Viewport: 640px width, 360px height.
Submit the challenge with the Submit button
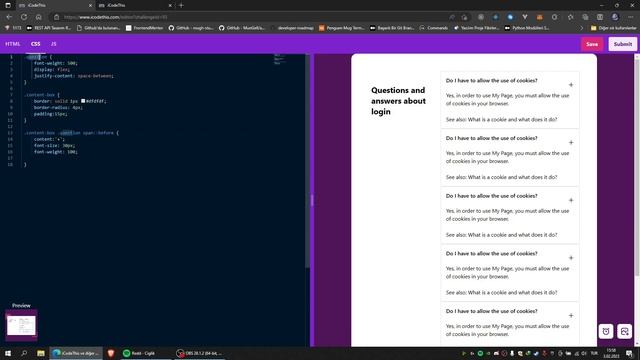(x=622, y=44)
